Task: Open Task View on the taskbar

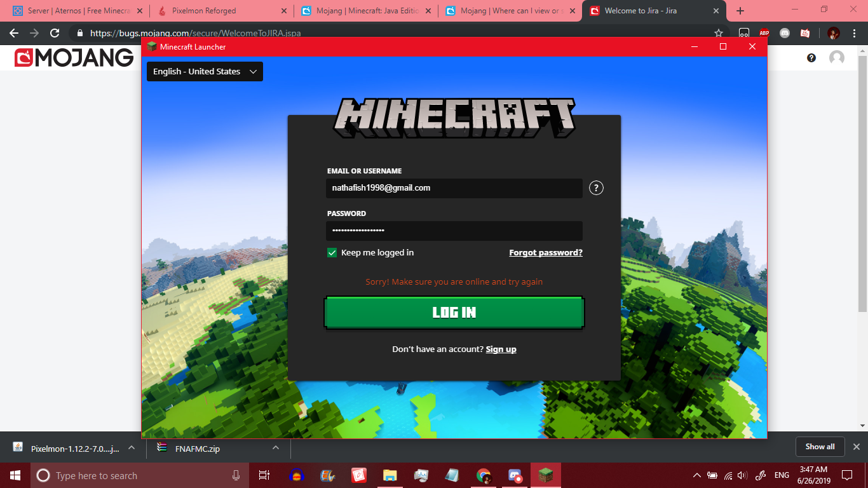Action: pyautogui.click(x=264, y=475)
